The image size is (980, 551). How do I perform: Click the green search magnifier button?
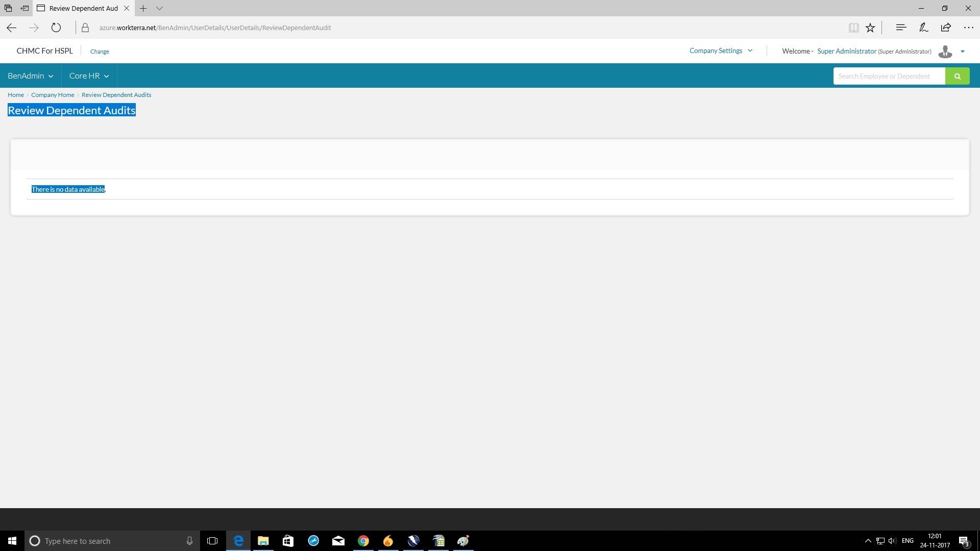(957, 76)
